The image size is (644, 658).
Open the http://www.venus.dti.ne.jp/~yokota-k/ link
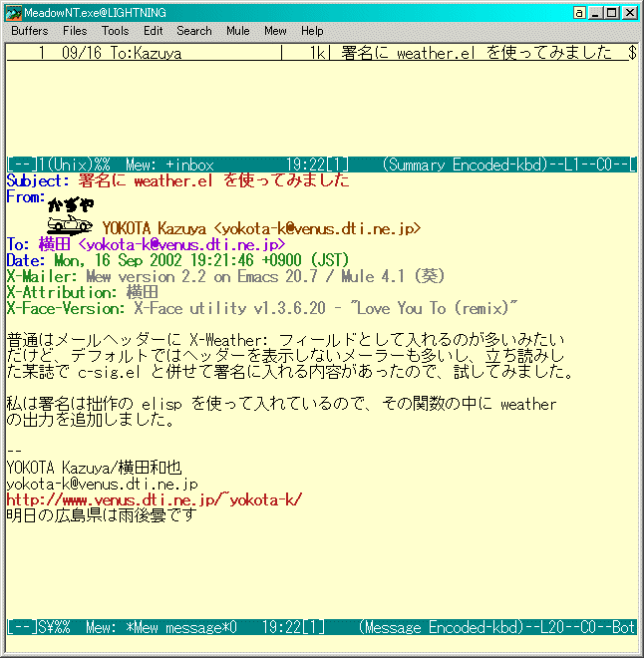tap(154, 500)
